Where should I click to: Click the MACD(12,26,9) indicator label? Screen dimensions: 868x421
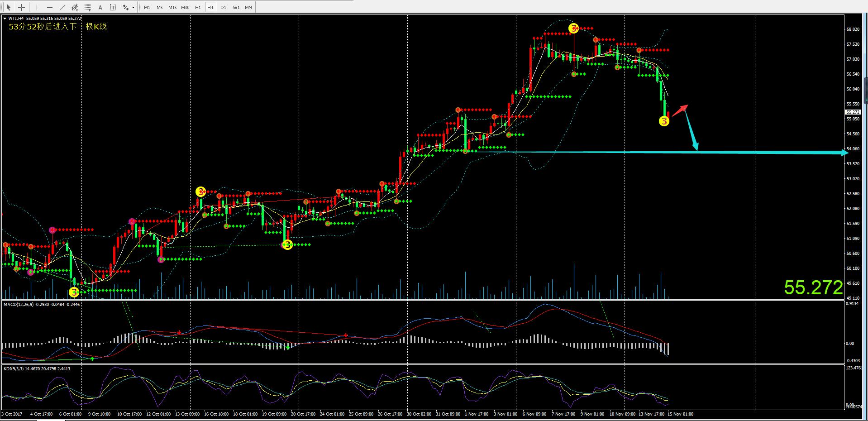pos(42,304)
